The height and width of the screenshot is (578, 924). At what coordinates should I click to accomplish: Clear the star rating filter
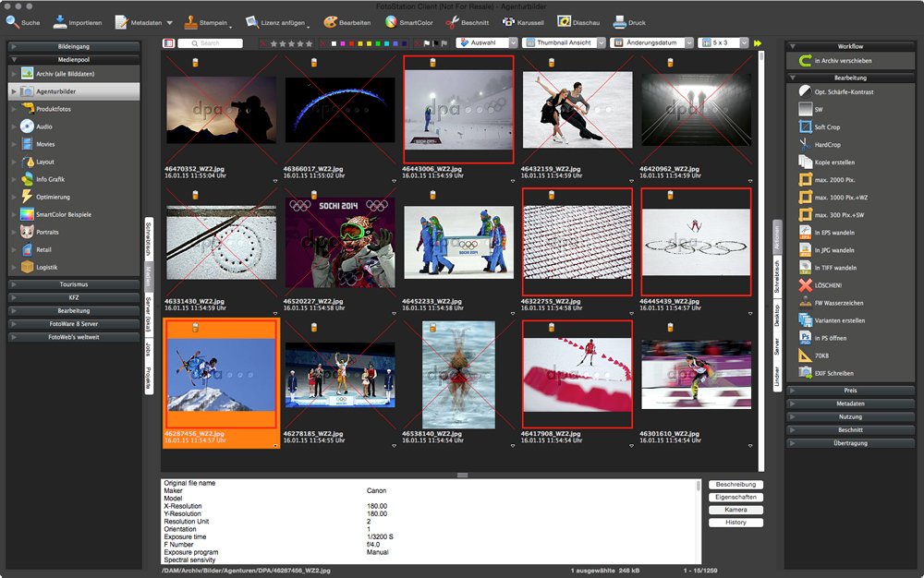tap(263, 43)
